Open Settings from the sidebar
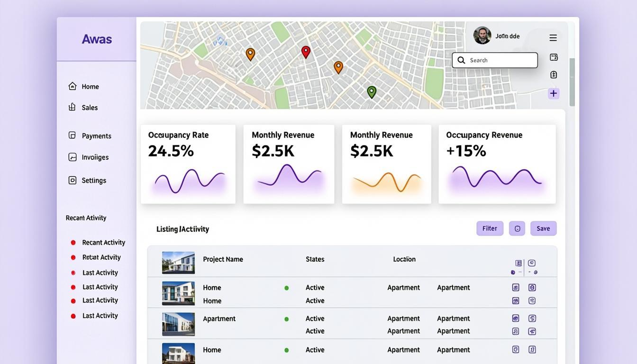637x364 pixels. click(x=94, y=181)
